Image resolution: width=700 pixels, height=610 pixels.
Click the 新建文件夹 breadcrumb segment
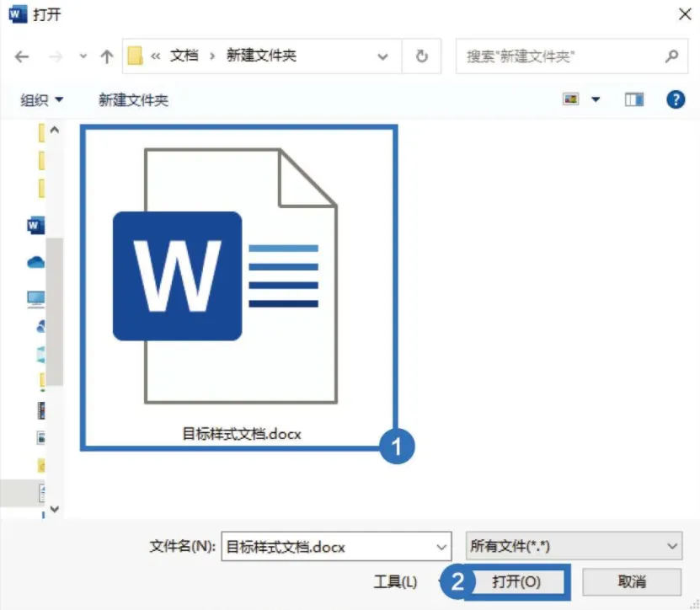[x=261, y=56]
